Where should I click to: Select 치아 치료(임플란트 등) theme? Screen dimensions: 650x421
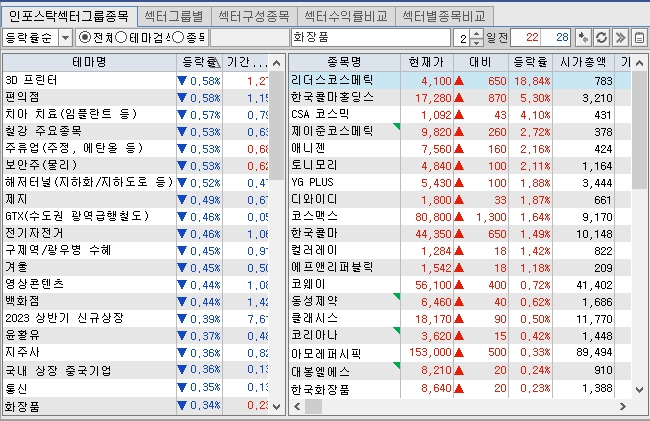point(136,114)
